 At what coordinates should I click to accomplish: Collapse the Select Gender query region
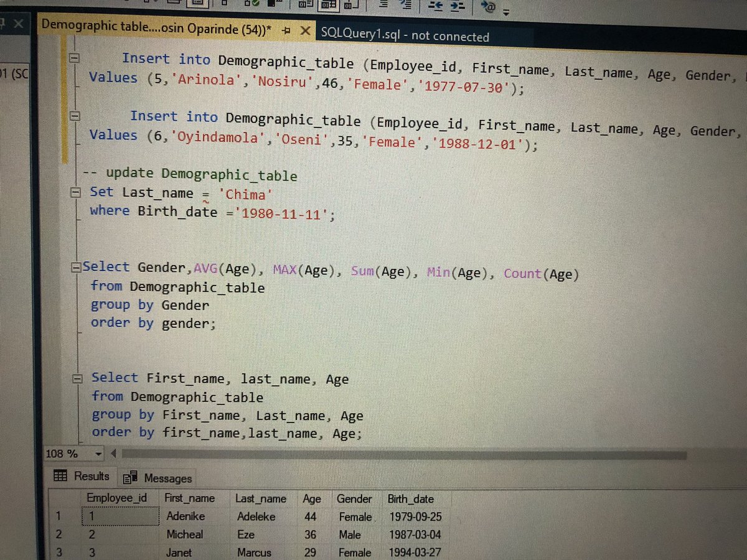click(75, 268)
